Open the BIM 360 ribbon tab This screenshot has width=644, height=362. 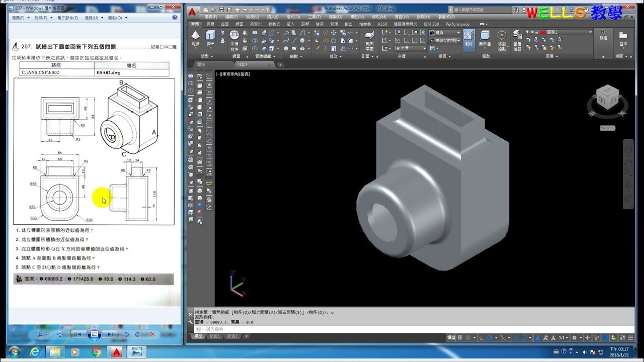coord(431,24)
